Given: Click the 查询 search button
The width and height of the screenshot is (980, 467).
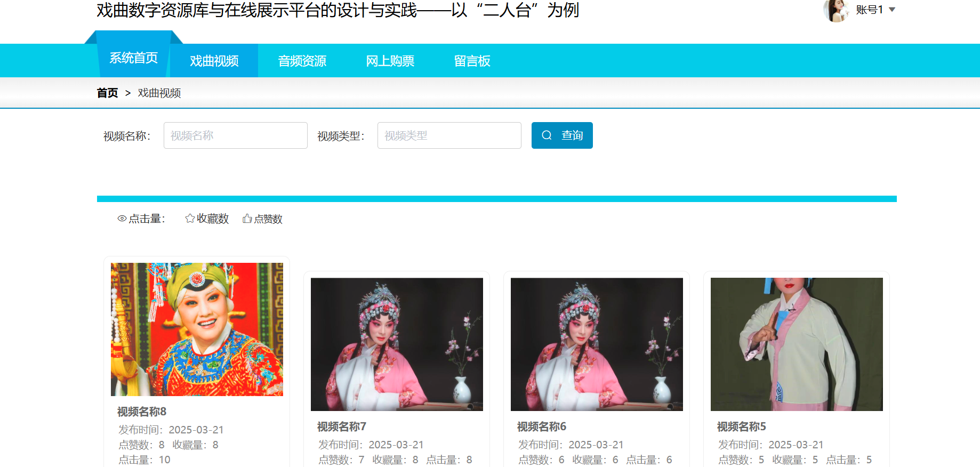Looking at the screenshot, I should point(562,135).
